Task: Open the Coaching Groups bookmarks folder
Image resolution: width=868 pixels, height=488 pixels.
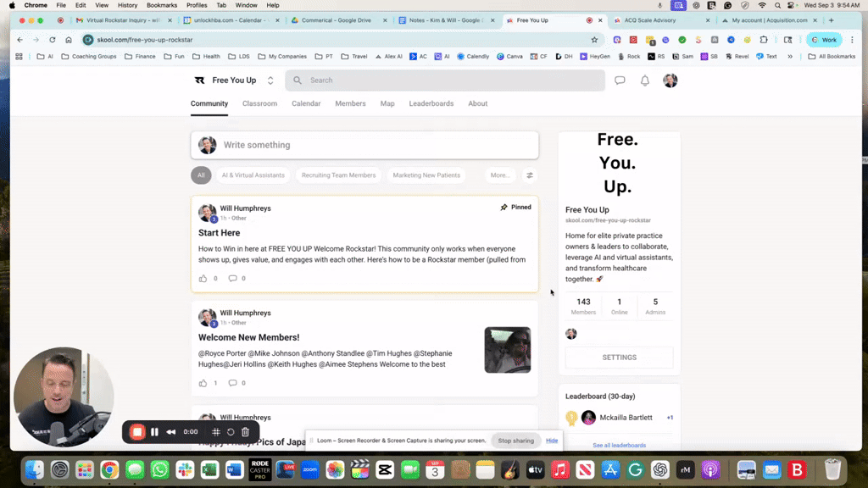Action: pyautogui.click(x=88, y=57)
